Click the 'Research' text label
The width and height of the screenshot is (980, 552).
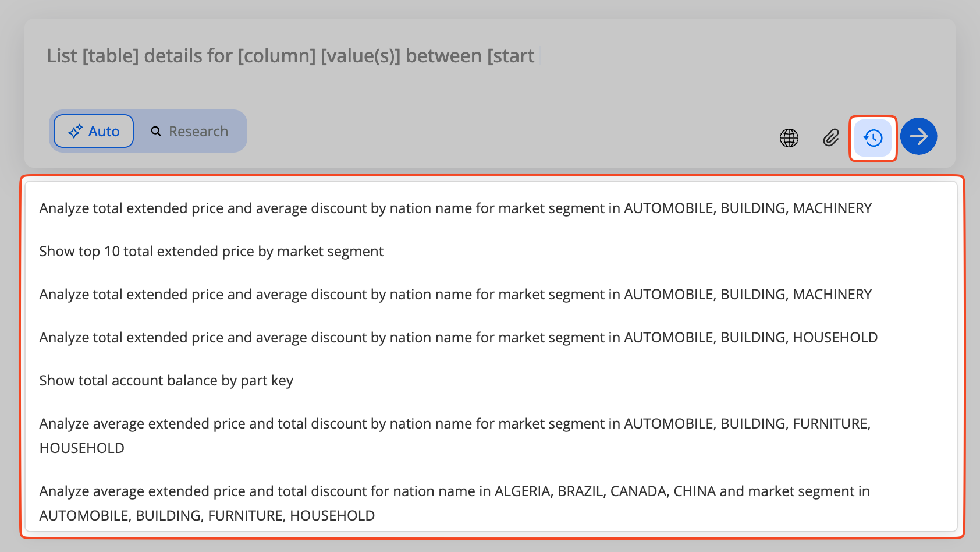pos(198,132)
